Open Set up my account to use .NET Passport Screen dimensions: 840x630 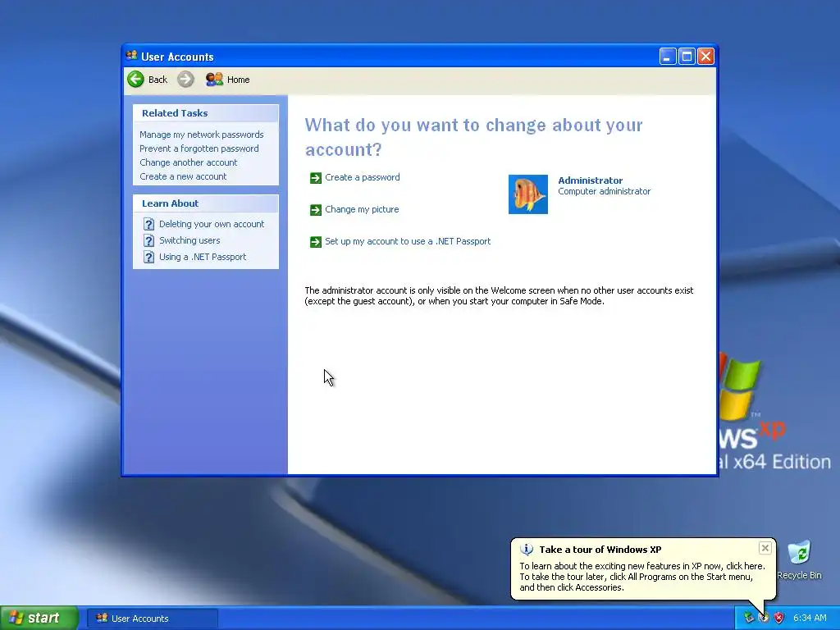coord(408,242)
